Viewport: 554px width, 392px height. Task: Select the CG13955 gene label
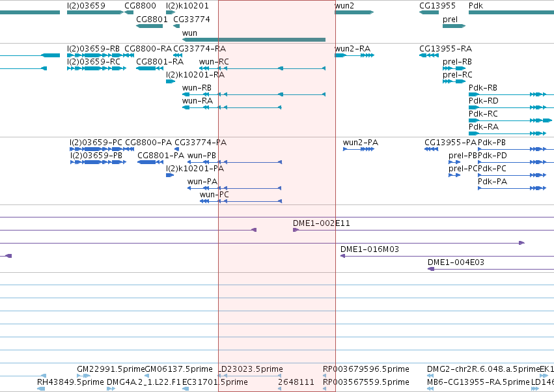point(437,6)
